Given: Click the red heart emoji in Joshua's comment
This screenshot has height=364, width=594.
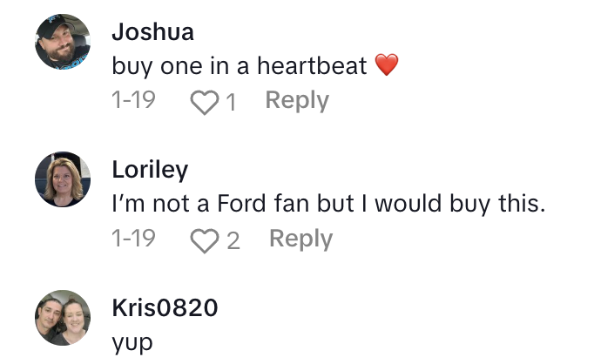Looking at the screenshot, I should [x=387, y=65].
